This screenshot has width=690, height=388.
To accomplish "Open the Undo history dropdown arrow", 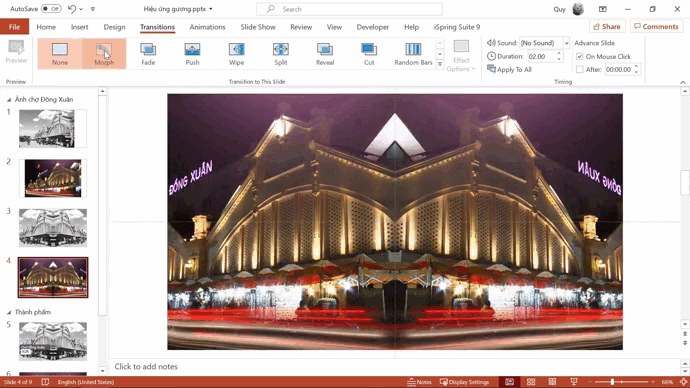I will coord(81,9).
